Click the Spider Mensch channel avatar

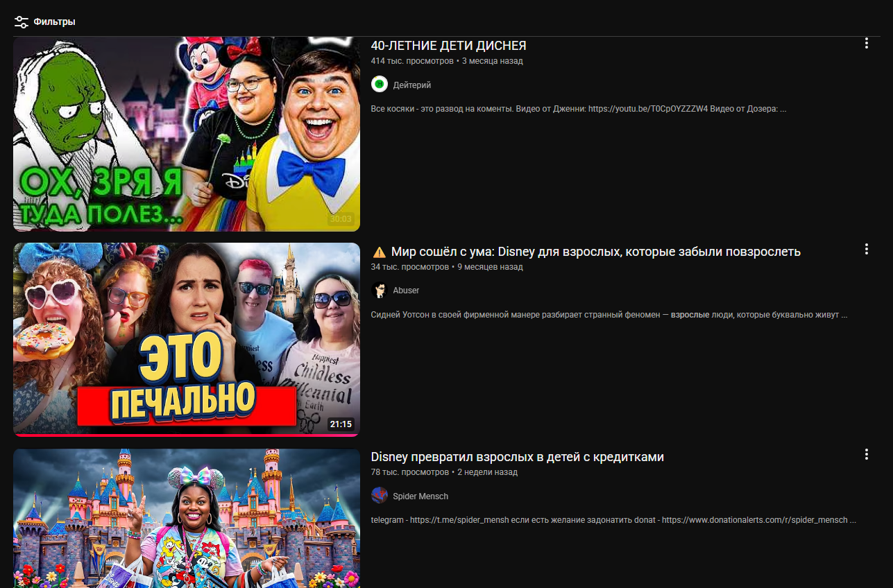point(379,496)
